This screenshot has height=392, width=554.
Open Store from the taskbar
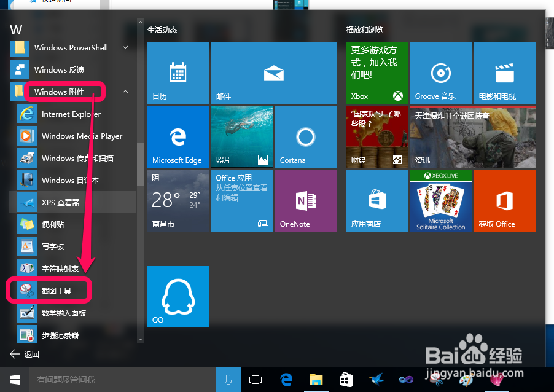(x=346, y=380)
